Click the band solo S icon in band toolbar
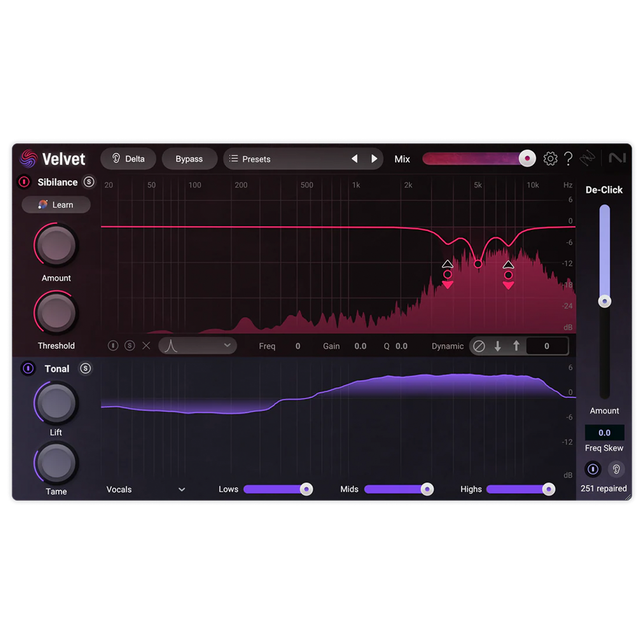644x644 pixels. click(130, 345)
